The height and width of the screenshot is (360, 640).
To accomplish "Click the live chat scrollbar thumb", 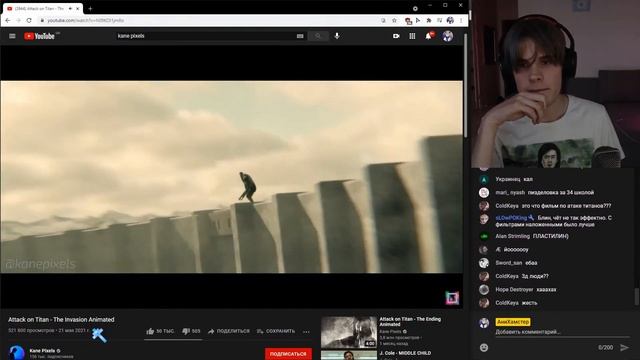I will click(x=636, y=297).
